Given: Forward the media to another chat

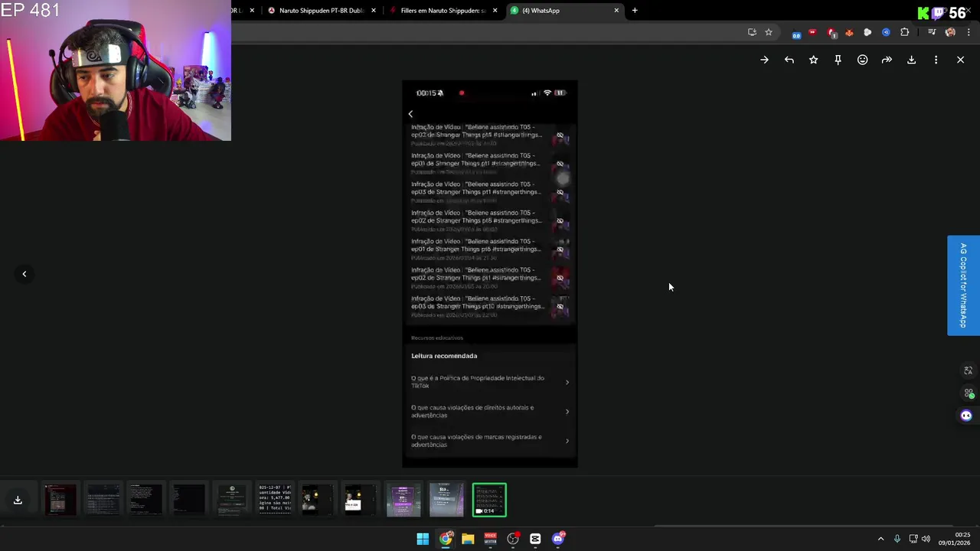Looking at the screenshot, I should [887, 60].
